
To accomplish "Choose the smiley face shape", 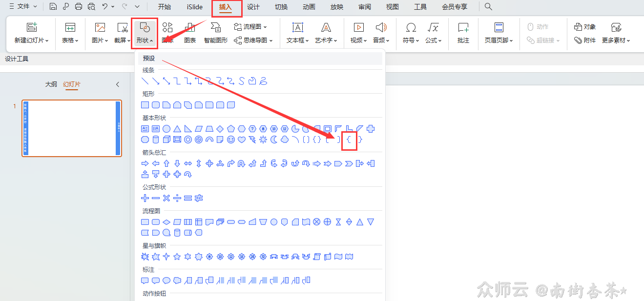I will point(231,140).
